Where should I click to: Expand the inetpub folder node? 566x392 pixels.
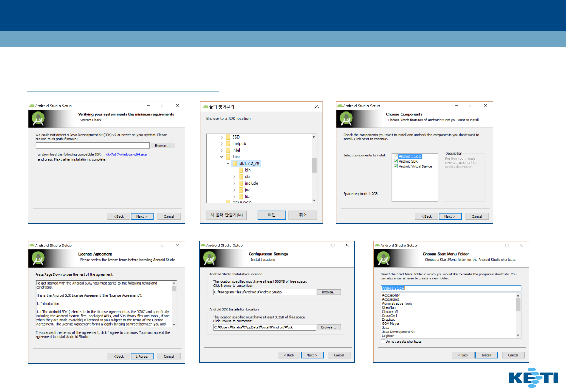coord(222,144)
